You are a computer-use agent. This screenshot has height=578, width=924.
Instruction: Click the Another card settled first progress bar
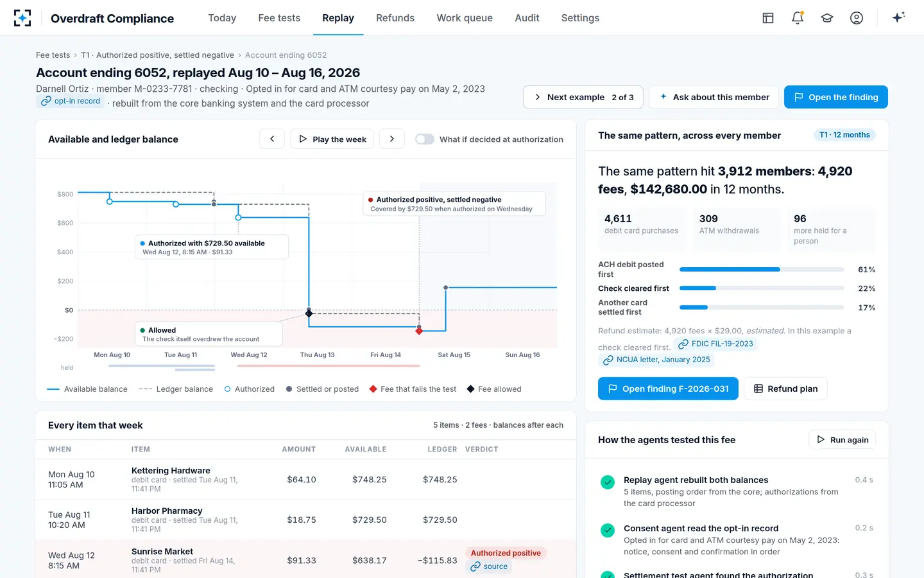[762, 308]
